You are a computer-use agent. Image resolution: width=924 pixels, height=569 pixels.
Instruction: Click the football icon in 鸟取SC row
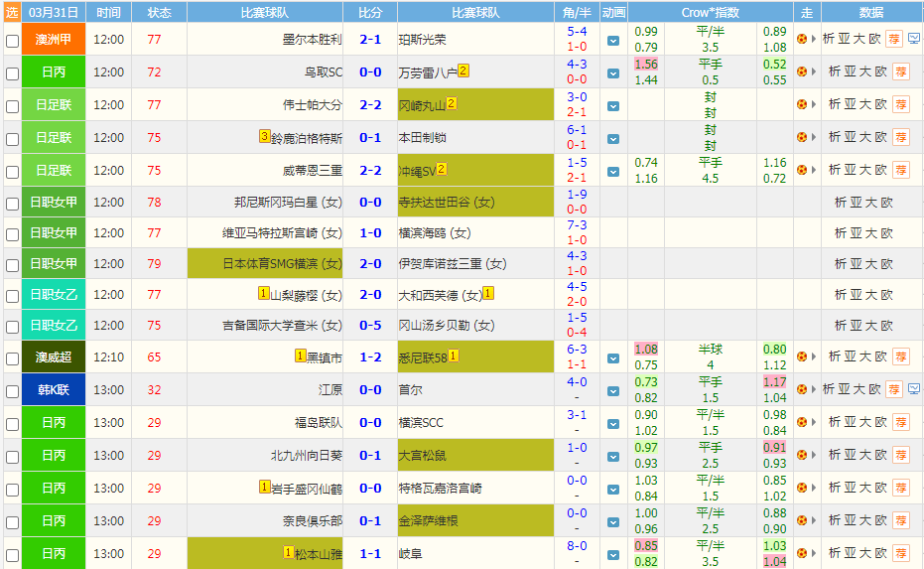point(801,71)
